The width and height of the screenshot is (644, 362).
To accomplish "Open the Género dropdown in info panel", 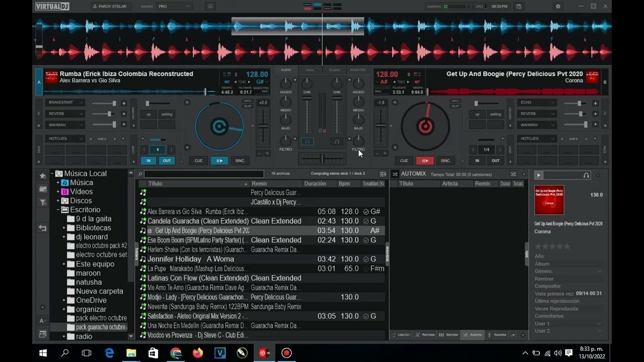I will point(599,271).
